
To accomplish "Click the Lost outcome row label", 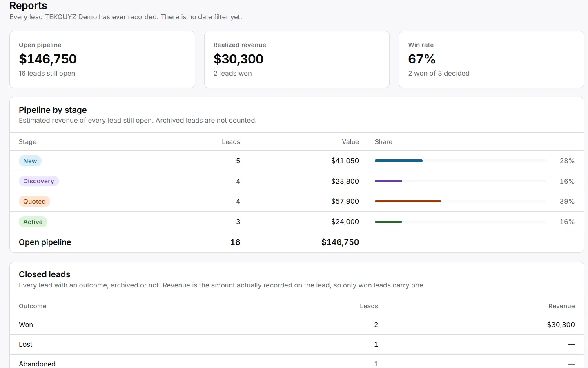I will (26, 344).
